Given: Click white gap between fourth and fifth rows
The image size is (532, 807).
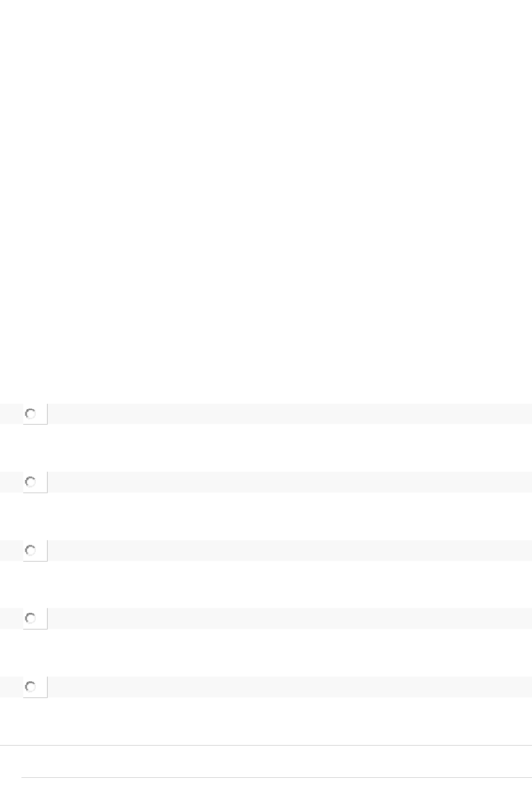Looking at the screenshot, I should point(266,653).
